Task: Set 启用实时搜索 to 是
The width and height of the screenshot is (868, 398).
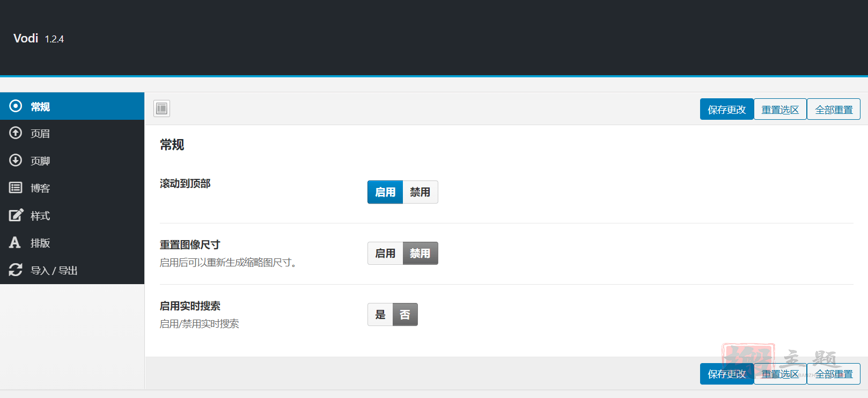Action: [x=380, y=314]
